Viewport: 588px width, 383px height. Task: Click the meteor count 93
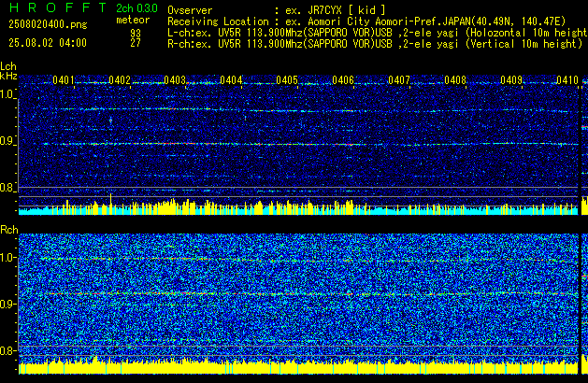136,34
